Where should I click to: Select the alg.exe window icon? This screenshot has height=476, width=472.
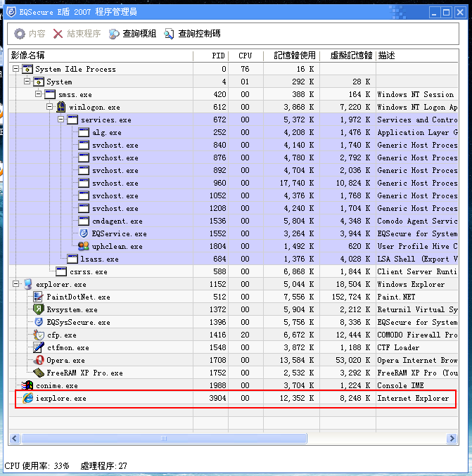coord(84,132)
